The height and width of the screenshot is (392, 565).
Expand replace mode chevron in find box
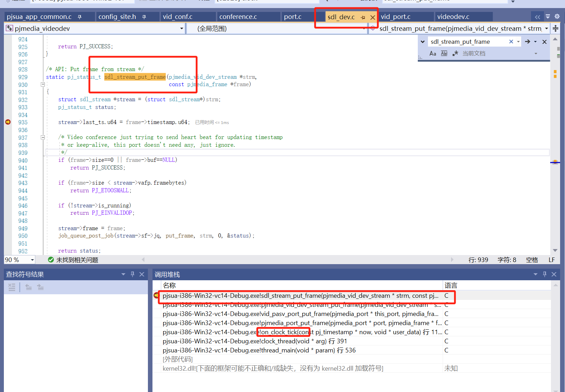(423, 42)
